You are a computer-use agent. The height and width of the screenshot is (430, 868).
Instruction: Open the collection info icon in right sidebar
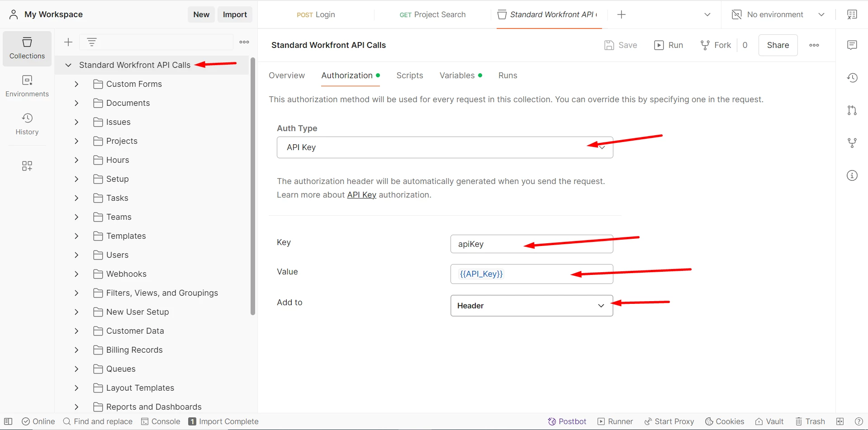click(852, 175)
